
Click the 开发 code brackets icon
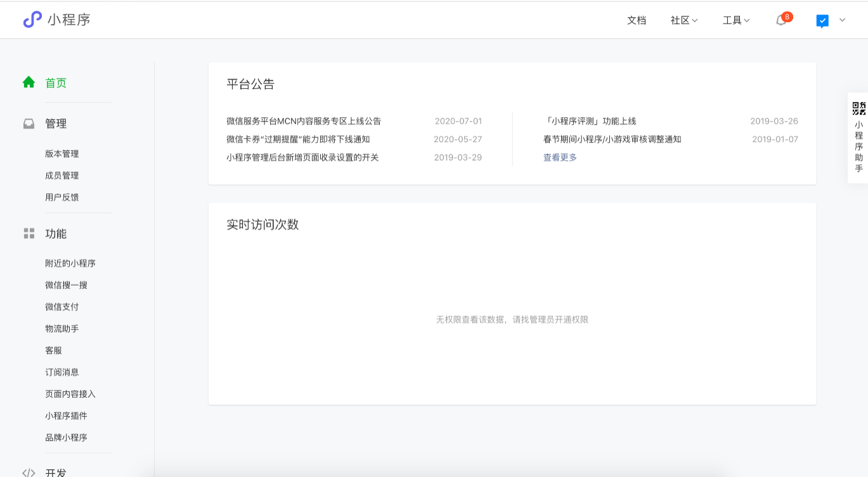(29, 473)
